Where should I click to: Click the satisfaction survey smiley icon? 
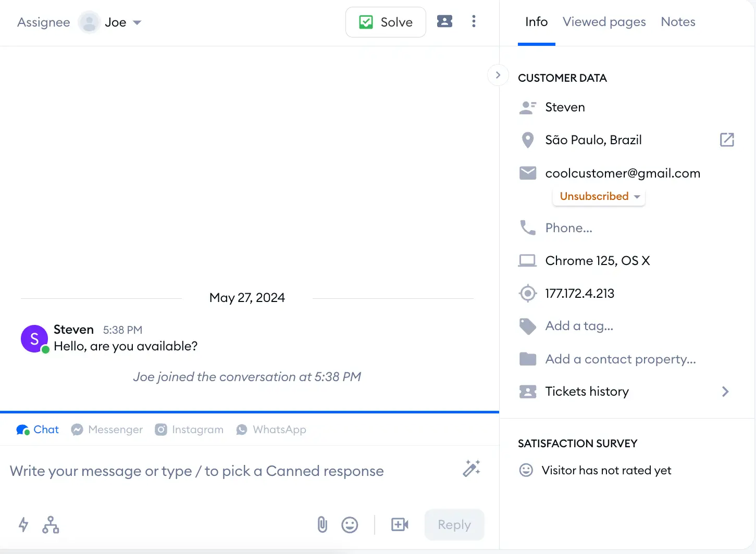526,470
